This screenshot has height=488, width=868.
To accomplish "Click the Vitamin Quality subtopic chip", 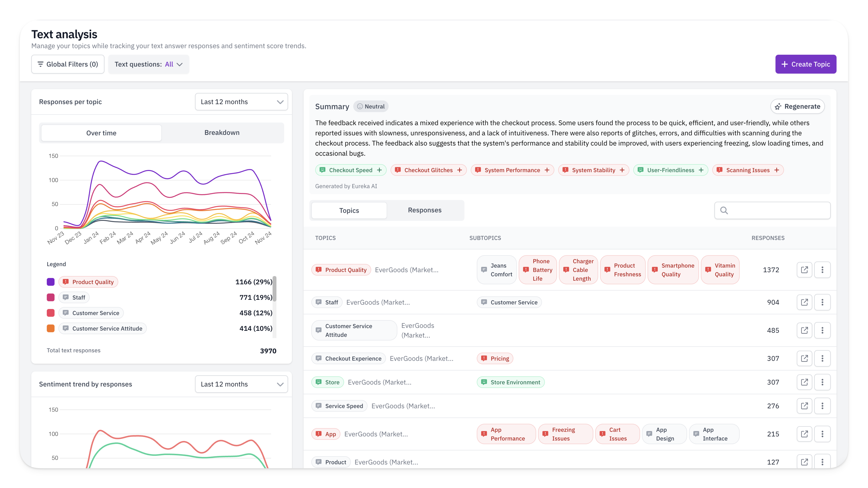I will click(x=720, y=270).
